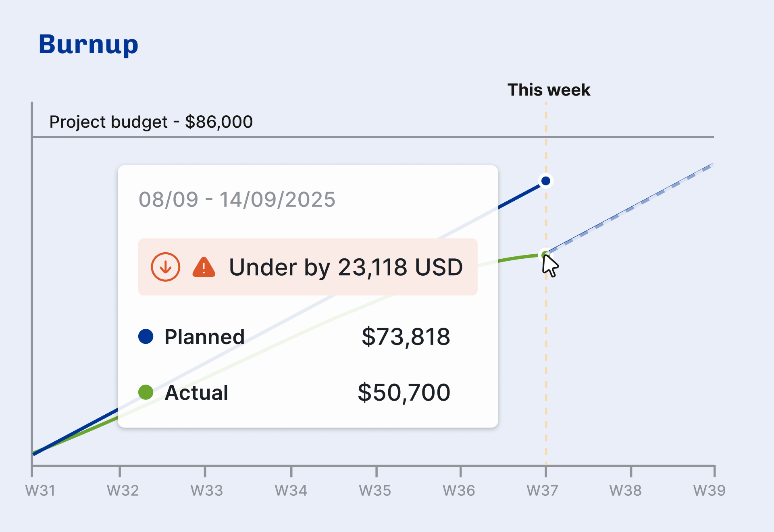Click the dashed forecast line toward W39

tap(630, 209)
